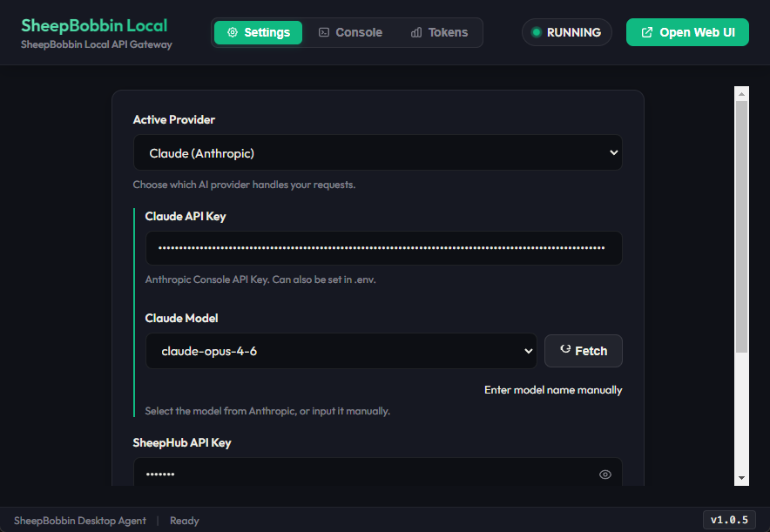Click the 'SheepBobbin Local API Gateway' subtitle
The width and height of the screenshot is (770, 532).
tap(97, 44)
